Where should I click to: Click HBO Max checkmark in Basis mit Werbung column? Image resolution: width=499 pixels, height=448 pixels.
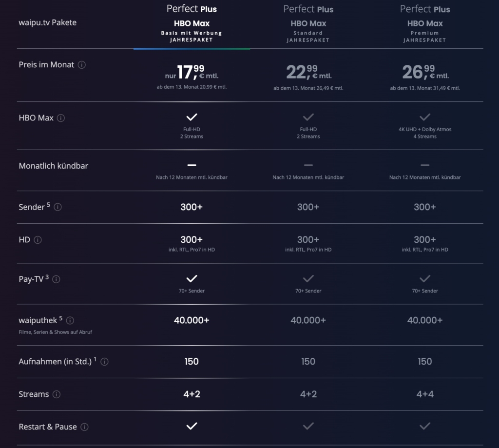pos(192,117)
